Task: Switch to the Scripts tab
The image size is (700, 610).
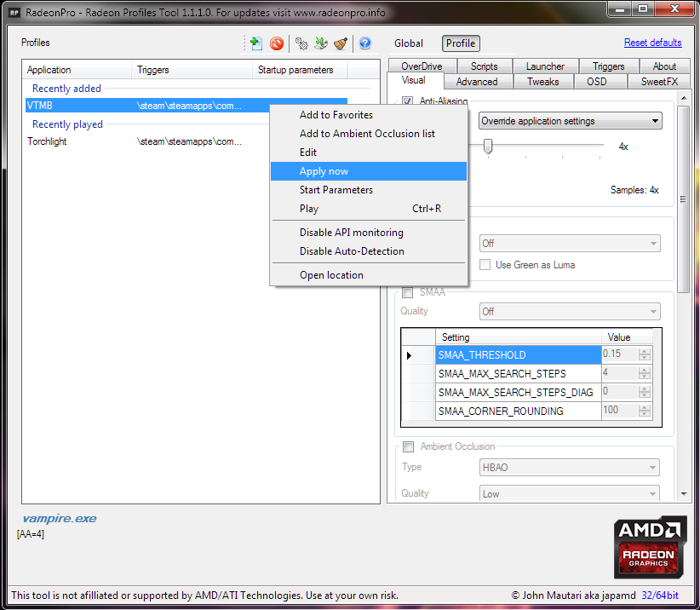Action: [484, 66]
